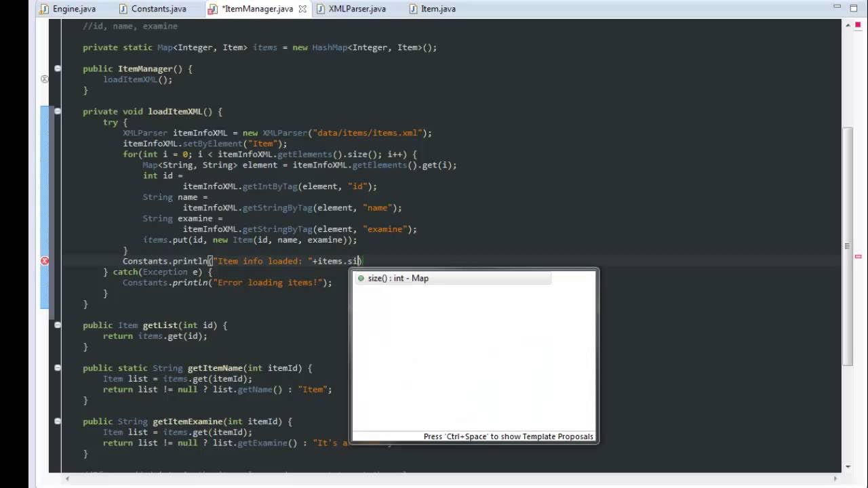Click the "data/items/items.xml" string
Screen dimensions: 868x488
[x=366, y=133]
